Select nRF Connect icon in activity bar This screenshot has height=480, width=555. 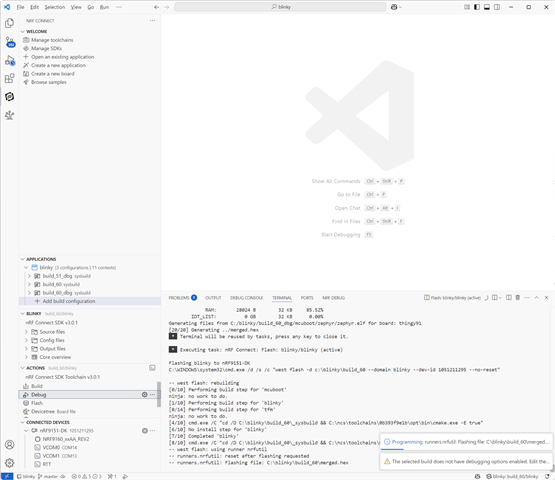coord(10,96)
